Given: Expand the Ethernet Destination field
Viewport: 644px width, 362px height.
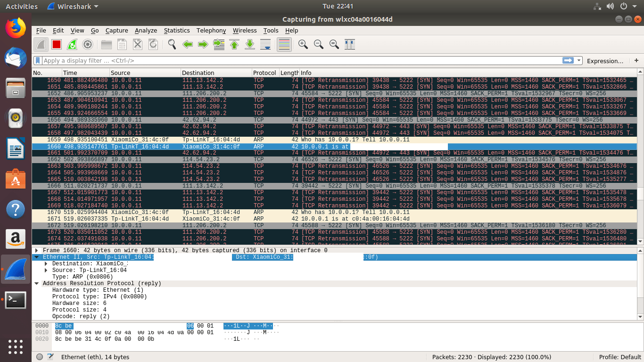Looking at the screenshot, I should coord(46,263).
